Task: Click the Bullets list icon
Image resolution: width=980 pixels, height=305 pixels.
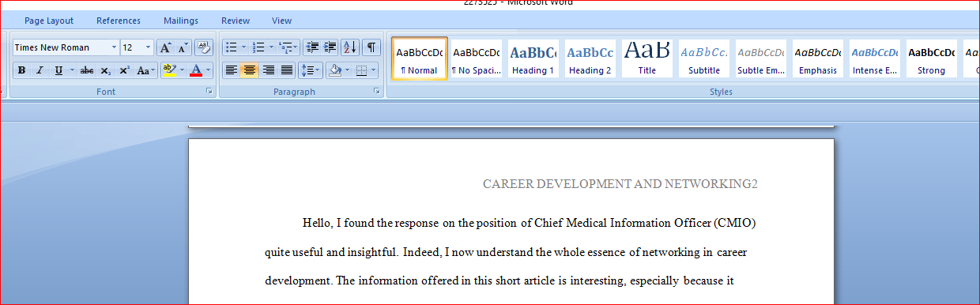Action: point(231,47)
